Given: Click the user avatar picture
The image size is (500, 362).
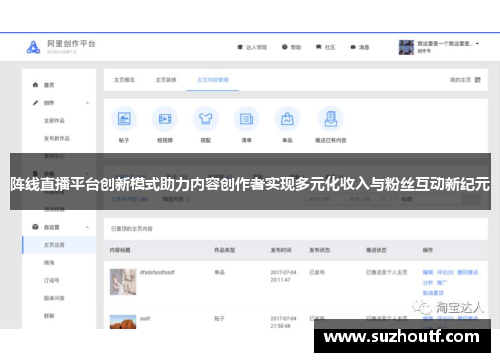Looking at the screenshot, I should point(406,47).
